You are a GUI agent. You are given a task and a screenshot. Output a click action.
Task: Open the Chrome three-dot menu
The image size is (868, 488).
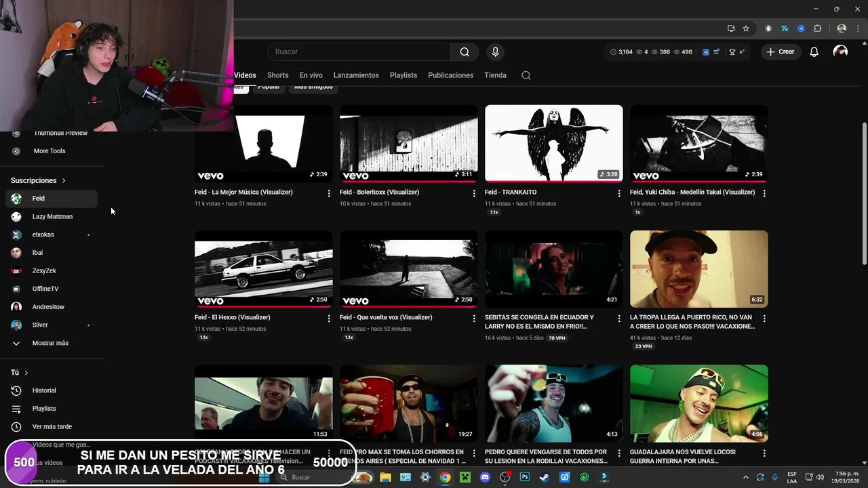(856, 28)
